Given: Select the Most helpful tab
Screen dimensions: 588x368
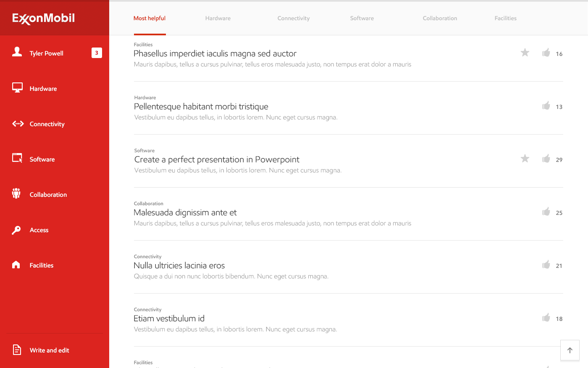Looking at the screenshot, I should click(x=150, y=18).
